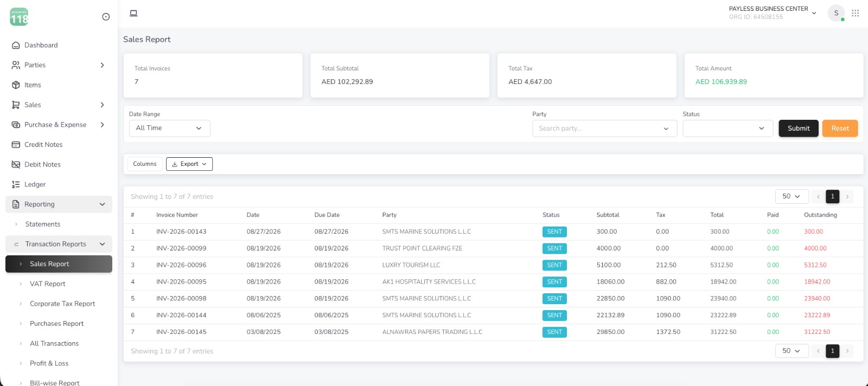Click the Submit button
The width and height of the screenshot is (868, 386).
pyautogui.click(x=799, y=128)
